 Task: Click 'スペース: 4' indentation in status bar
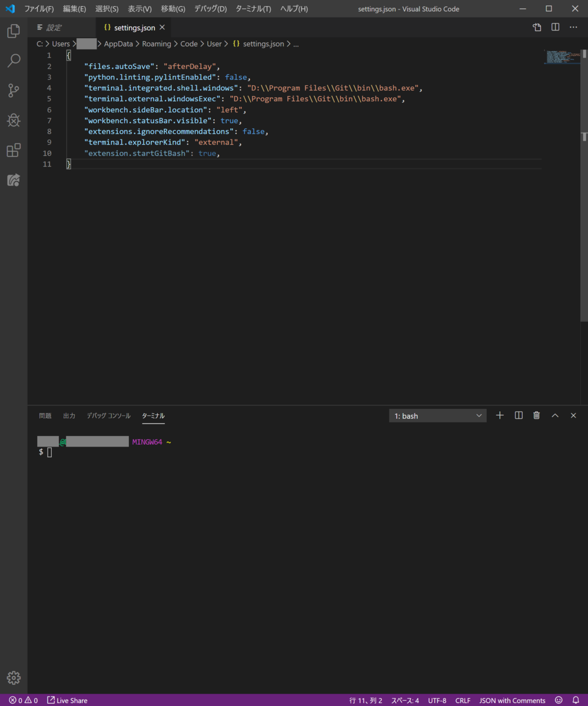[405, 700]
